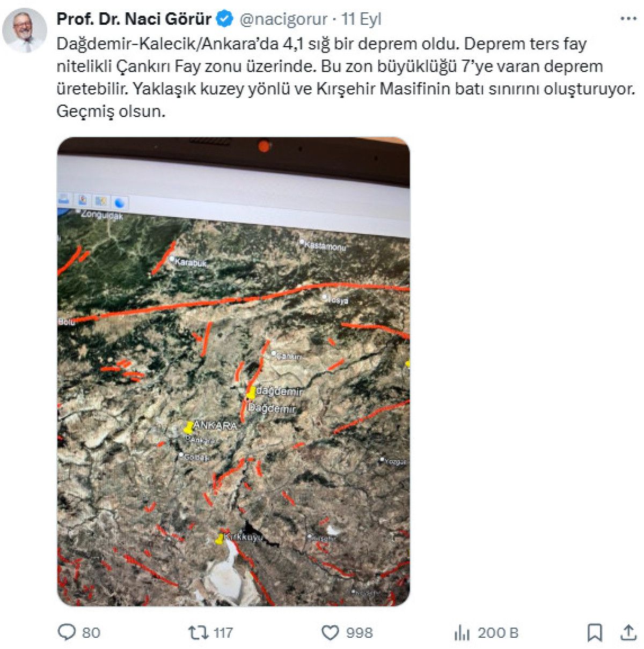
Task: Click the 998 likes count
Action: tap(359, 633)
